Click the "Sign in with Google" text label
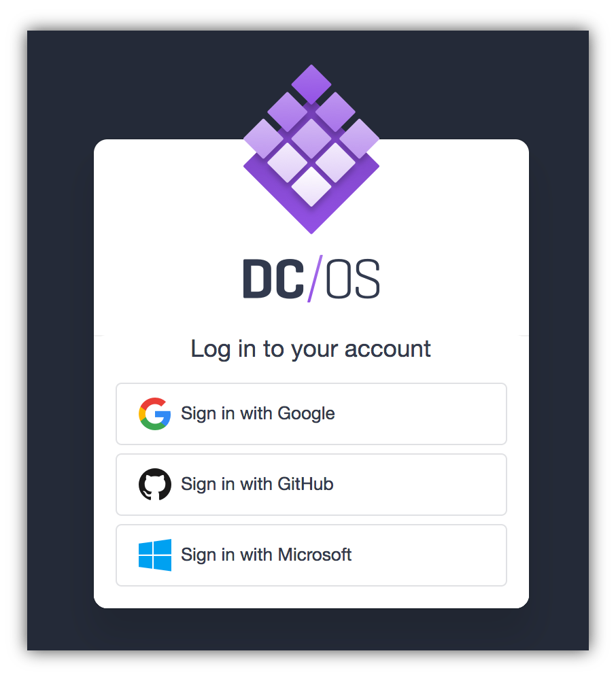The width and height of the screenshot is (616, 681). (x=258, y=413)
